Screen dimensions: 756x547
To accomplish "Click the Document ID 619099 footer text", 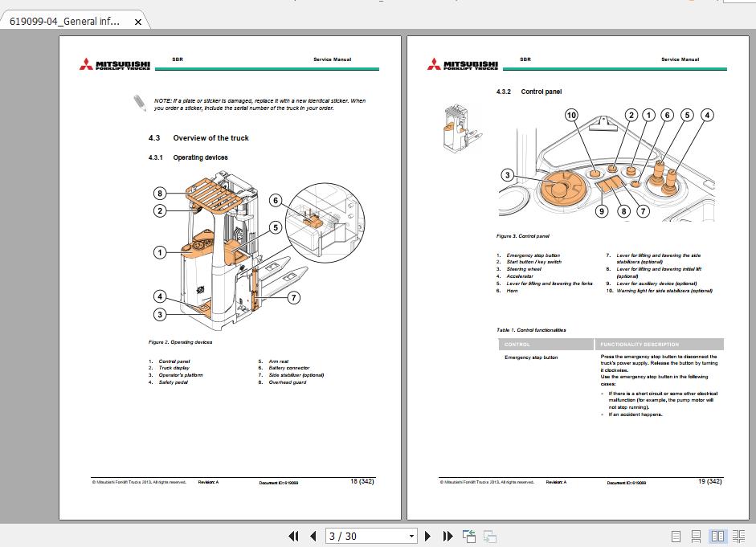I will tap(278, 483).
